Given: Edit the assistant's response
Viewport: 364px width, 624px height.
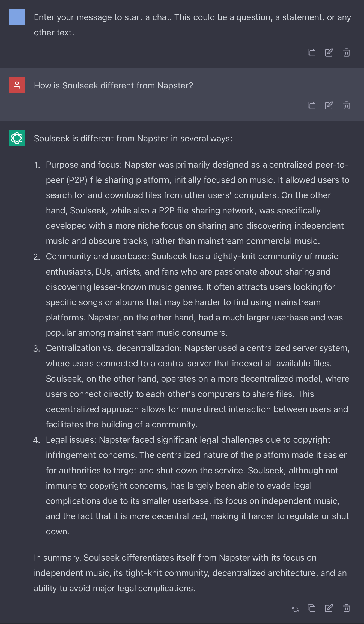Looking at the screenshot, I should [x=329, y=608].
